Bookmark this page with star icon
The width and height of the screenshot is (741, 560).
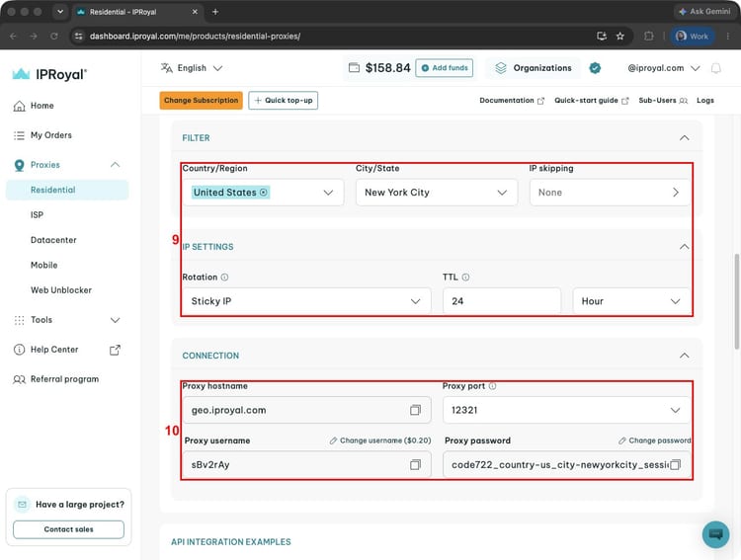pos(620,36)
